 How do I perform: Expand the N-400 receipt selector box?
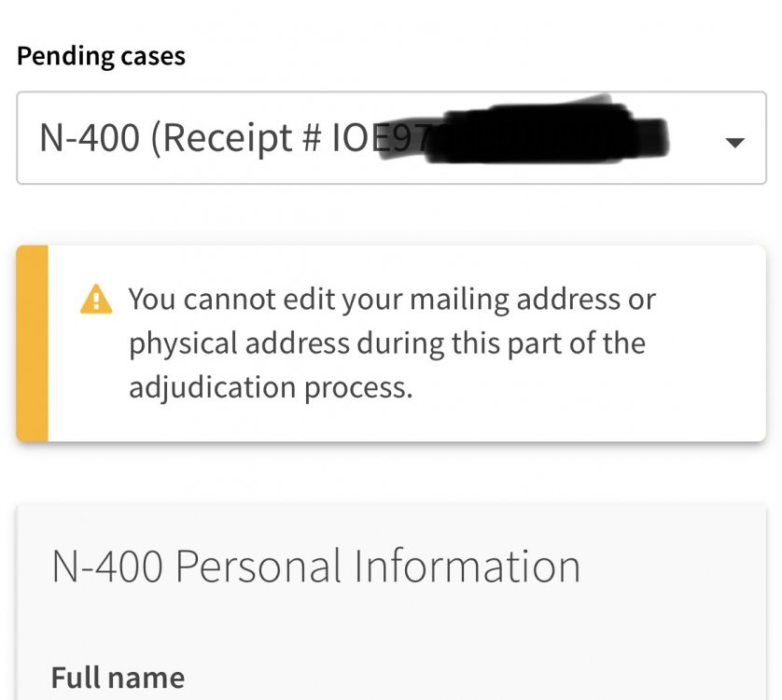pos(390,138)
